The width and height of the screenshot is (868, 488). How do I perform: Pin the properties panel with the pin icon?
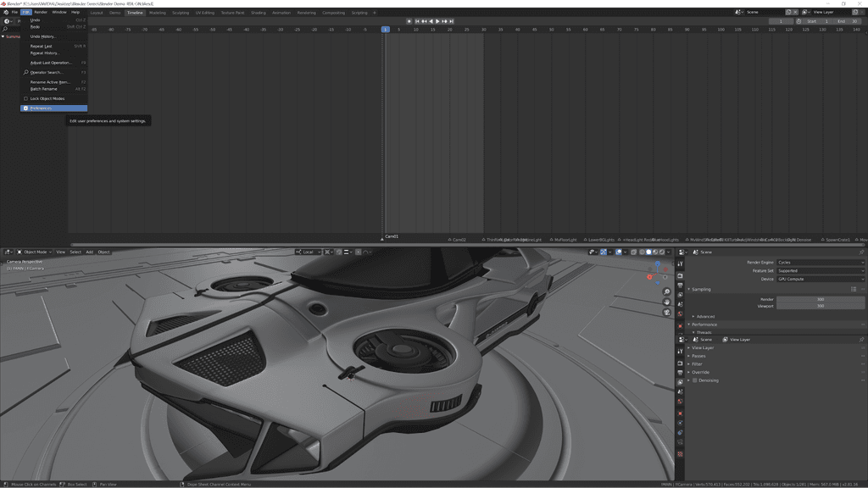862,251
